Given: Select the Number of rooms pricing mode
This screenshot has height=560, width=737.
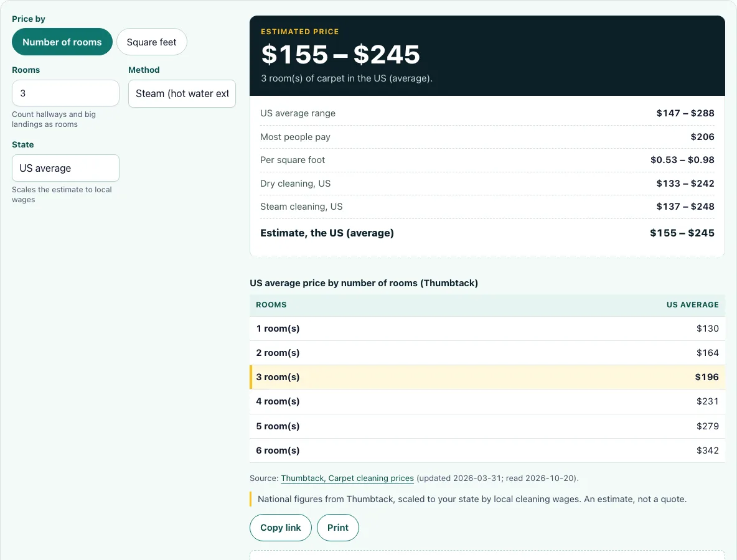Looking at the screenshot, I should (62, 42).
